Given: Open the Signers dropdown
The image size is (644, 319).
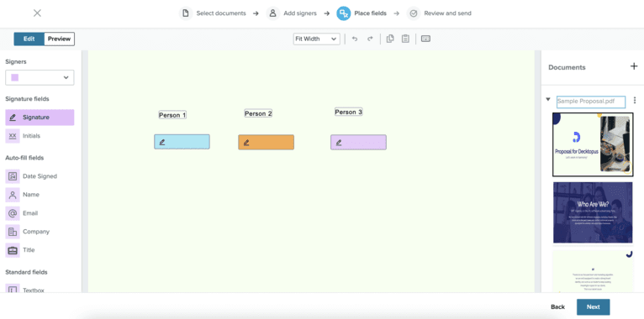Looking at the screenshot, I should click(x=40, y=77).
